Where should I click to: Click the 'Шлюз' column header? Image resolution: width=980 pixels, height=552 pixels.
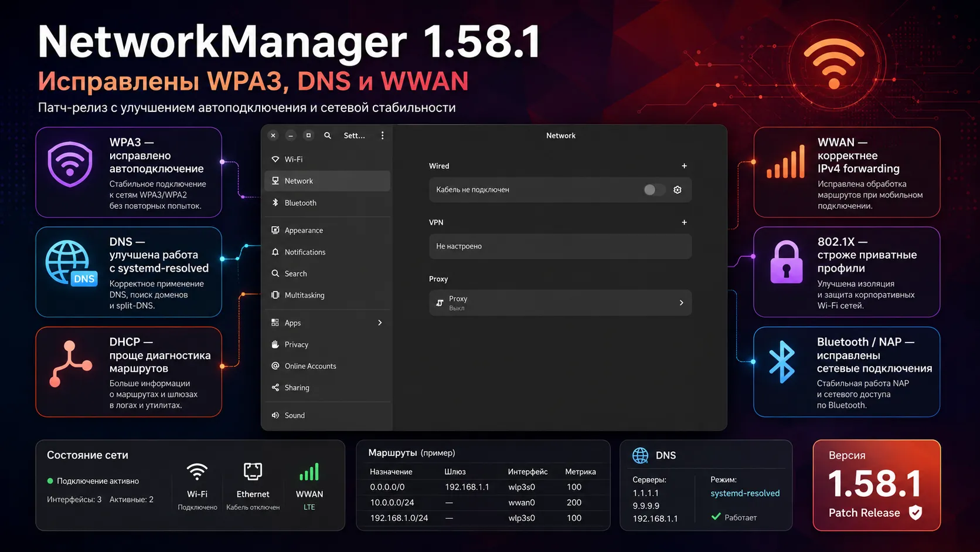[x=455, y=472]
